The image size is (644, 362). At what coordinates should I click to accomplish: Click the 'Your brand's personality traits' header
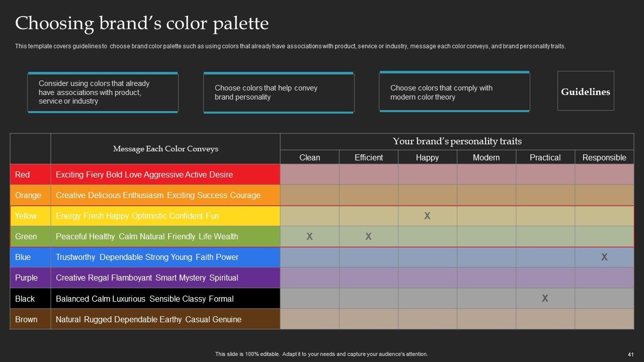(457, 141)
